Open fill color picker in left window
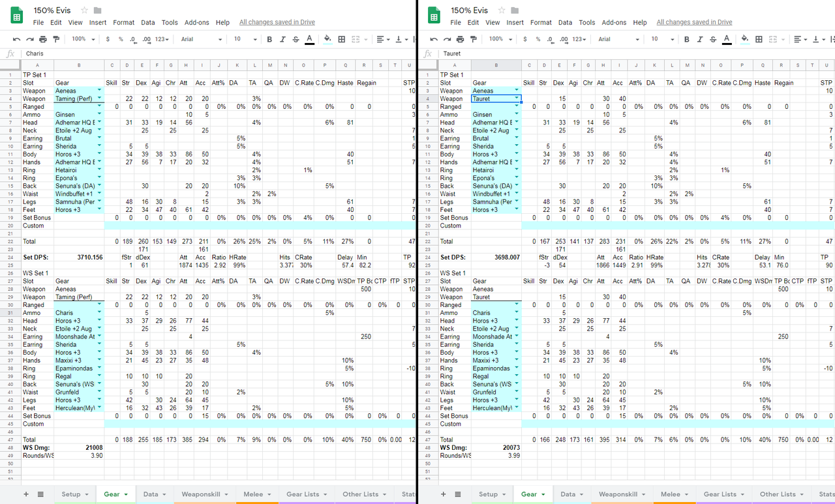835x504 pixels. click(327, 39)
